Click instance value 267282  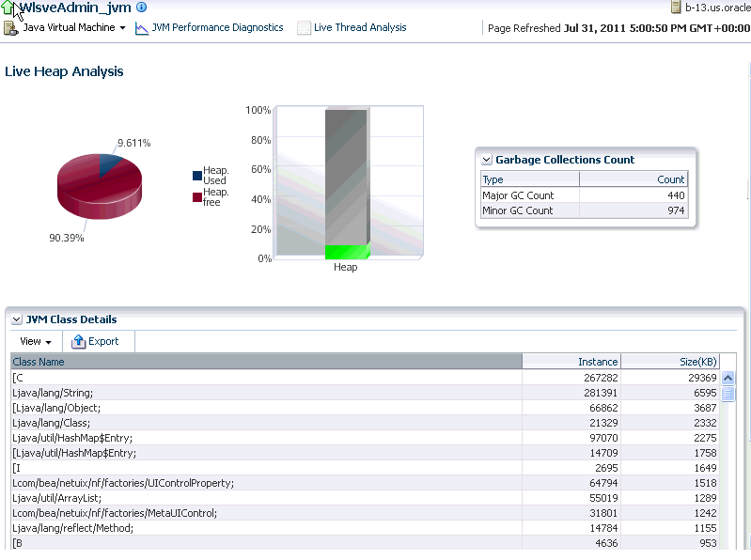[601, 378]
